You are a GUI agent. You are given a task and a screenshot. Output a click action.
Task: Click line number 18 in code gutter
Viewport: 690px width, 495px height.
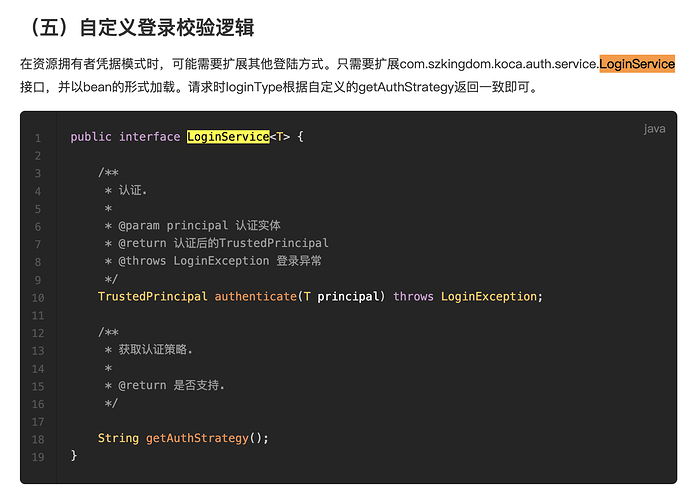coord(37,439)
